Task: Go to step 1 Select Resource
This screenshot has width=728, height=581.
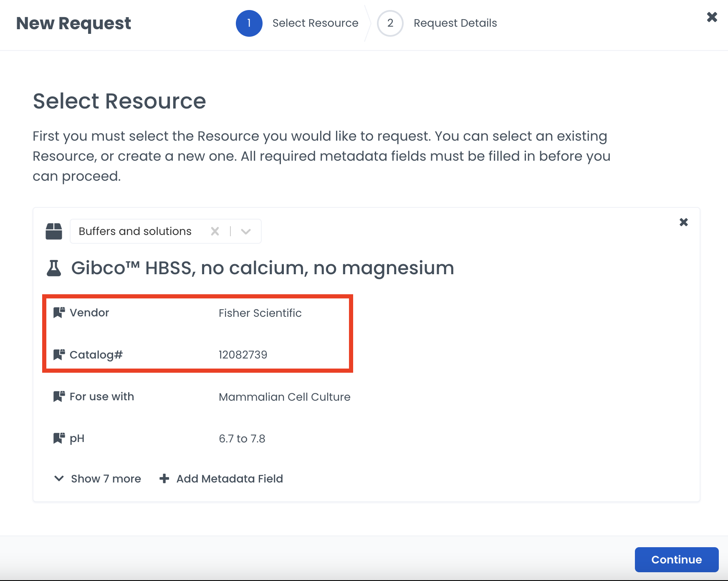Action: point(249,23)
